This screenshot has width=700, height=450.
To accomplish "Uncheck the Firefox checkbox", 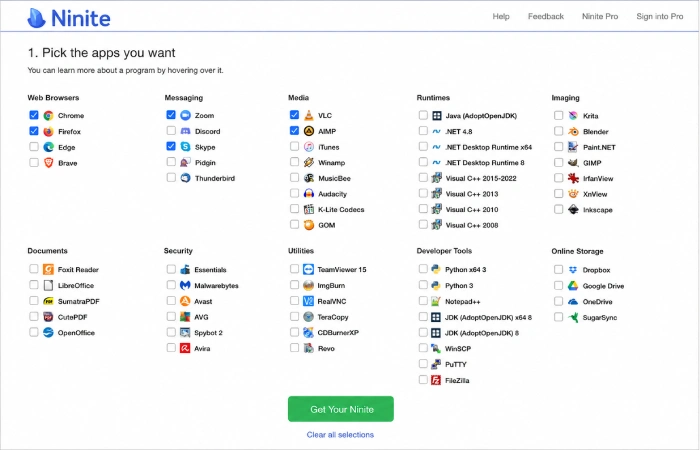I will [34, 131].
